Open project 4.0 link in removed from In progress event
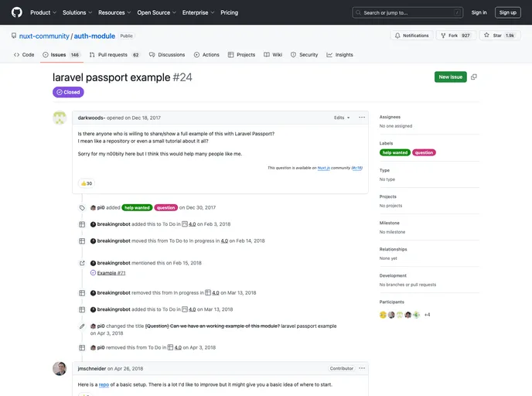The height and width of the screenshot is (396, 532). tap(216, 293)
